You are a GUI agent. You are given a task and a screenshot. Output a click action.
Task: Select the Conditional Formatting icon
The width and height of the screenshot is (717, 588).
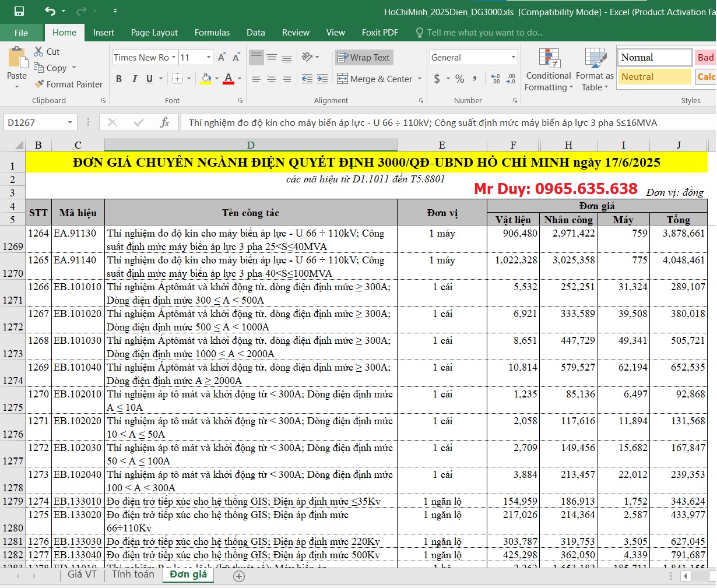(x=548, y=69)
